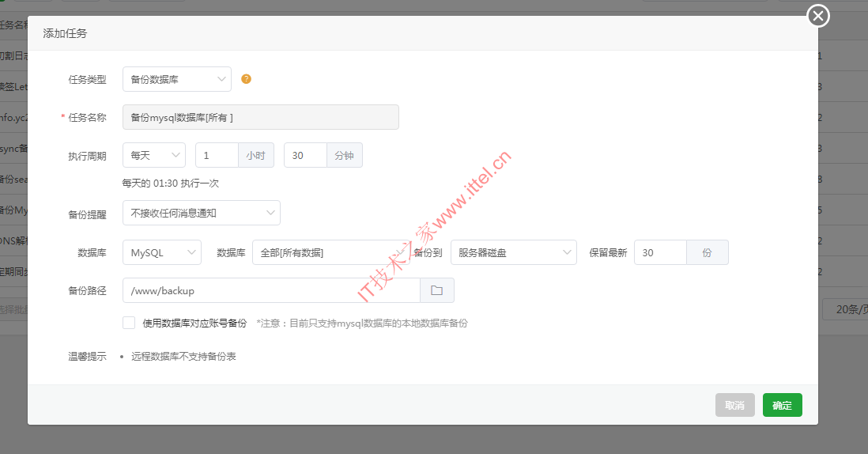This screenshot has height=454, width=868.
Task: Click the 备份路径 label
Action: point(87,291)
